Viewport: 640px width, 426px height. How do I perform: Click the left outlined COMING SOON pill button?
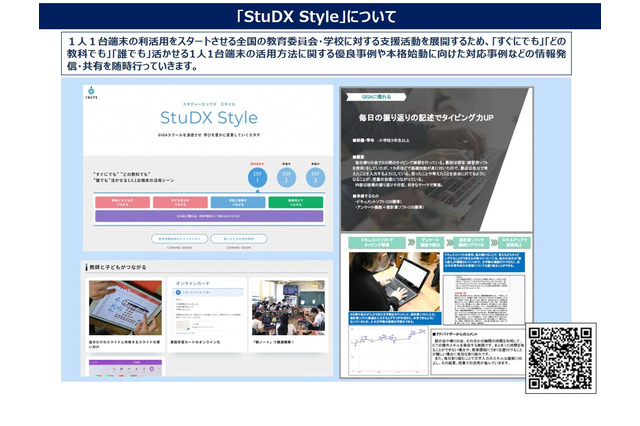pyautogui.click(x=180, y=239)
